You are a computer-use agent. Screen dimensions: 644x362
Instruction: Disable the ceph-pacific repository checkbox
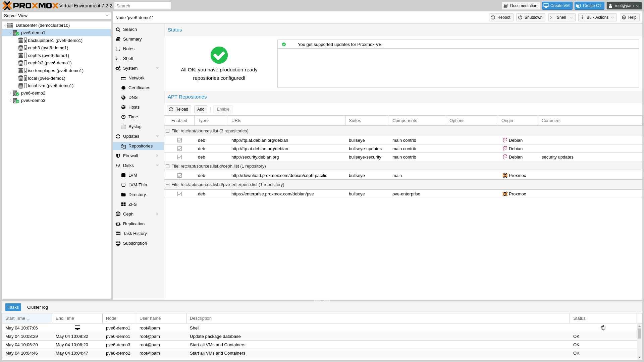pyautogui.click(x=179, y=175)
